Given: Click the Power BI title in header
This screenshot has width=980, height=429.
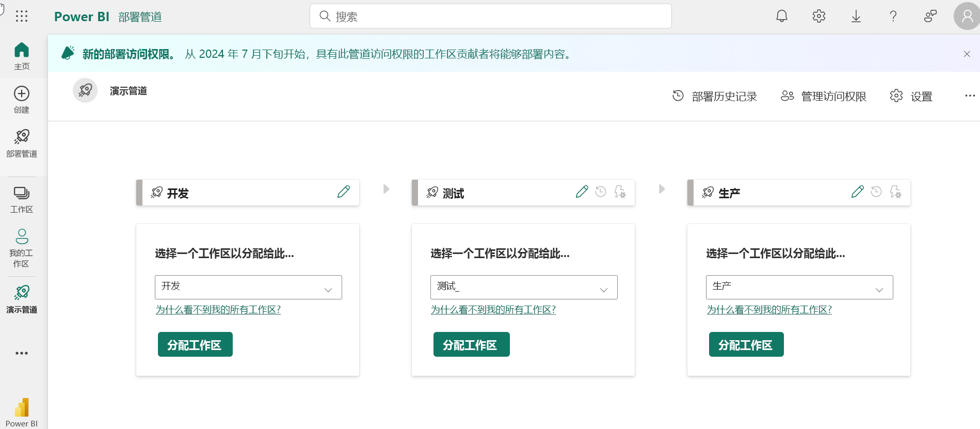Looking at the screenshot, I should pos(82,17).
